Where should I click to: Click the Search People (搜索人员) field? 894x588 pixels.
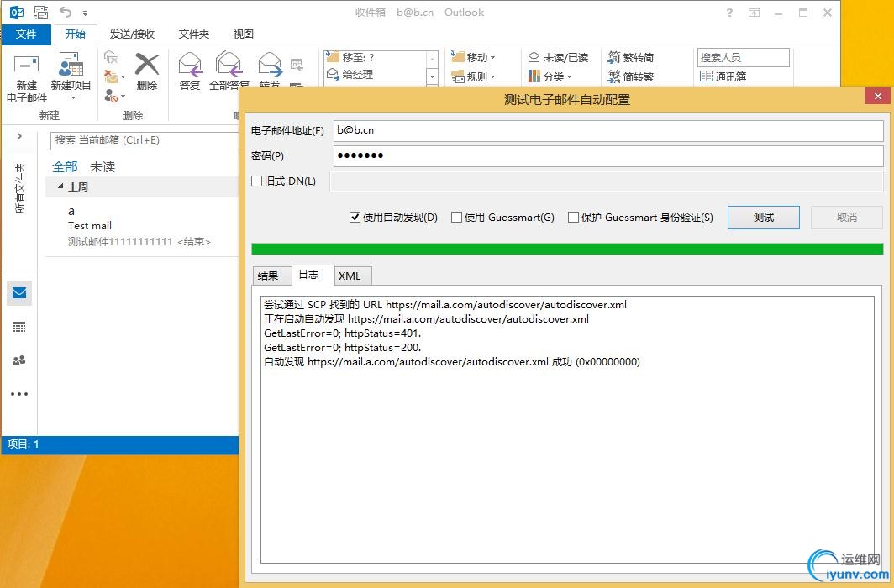[744, 58]
